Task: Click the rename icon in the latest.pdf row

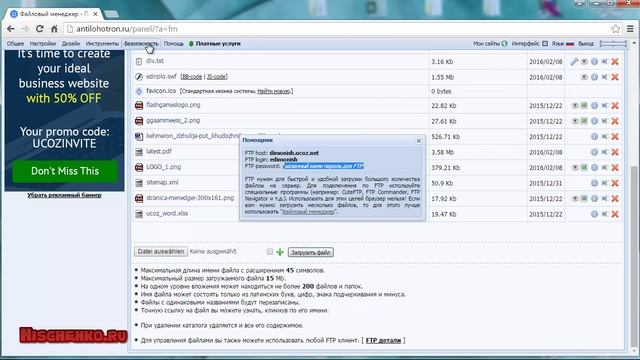Action: (x=604, y=152)
